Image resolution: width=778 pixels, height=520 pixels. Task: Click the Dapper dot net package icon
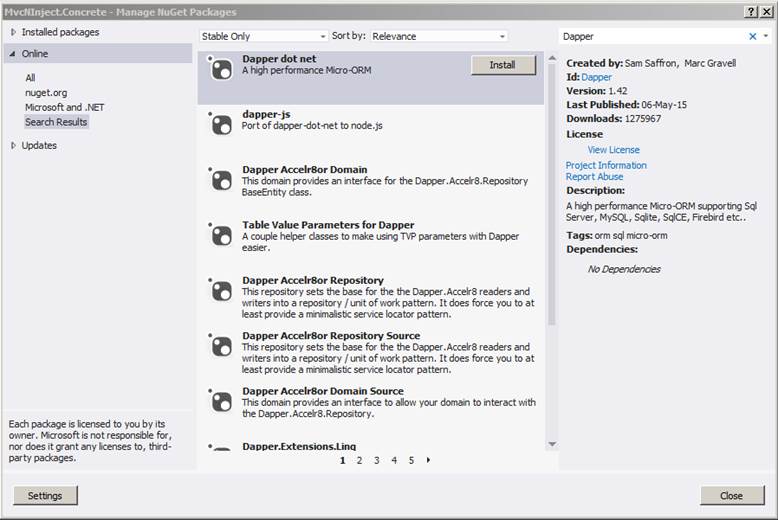click(221, 69)
